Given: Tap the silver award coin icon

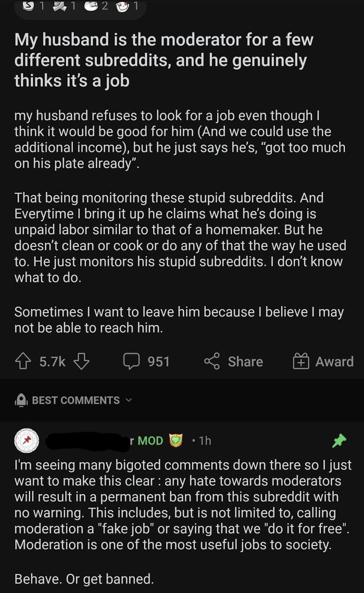Looking at the screenshot, I should [28, 6].
